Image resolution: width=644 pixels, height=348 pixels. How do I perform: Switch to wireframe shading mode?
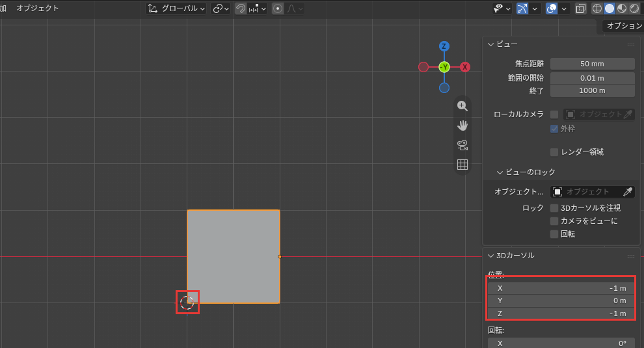[x=597, y=8]
